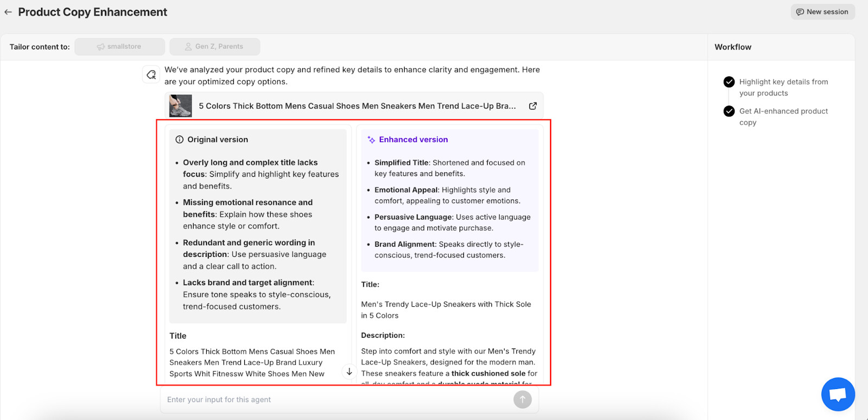Click the scroll down arrow button

pos(349,372)
